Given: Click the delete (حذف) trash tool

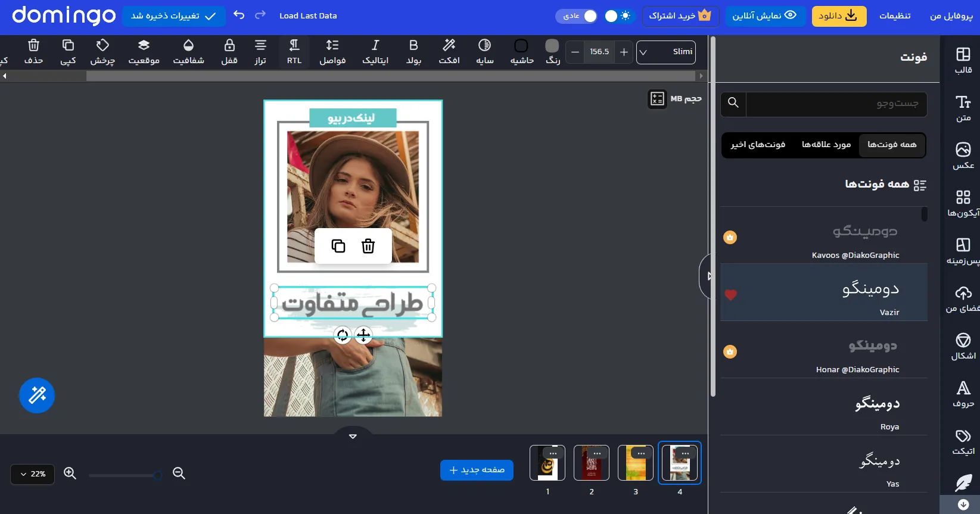Looking at the screenshot, I should pyautogui.click(x=33, y=52).
